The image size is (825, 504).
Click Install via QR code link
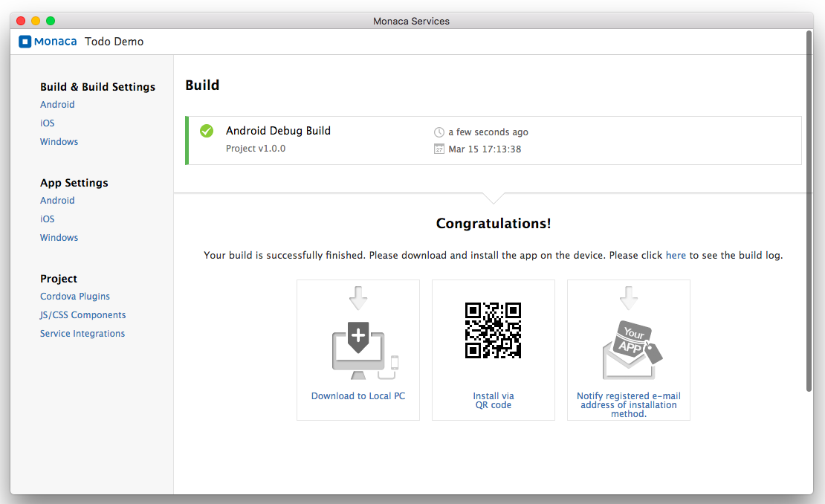pyautogui.click(x=494, y=401)
